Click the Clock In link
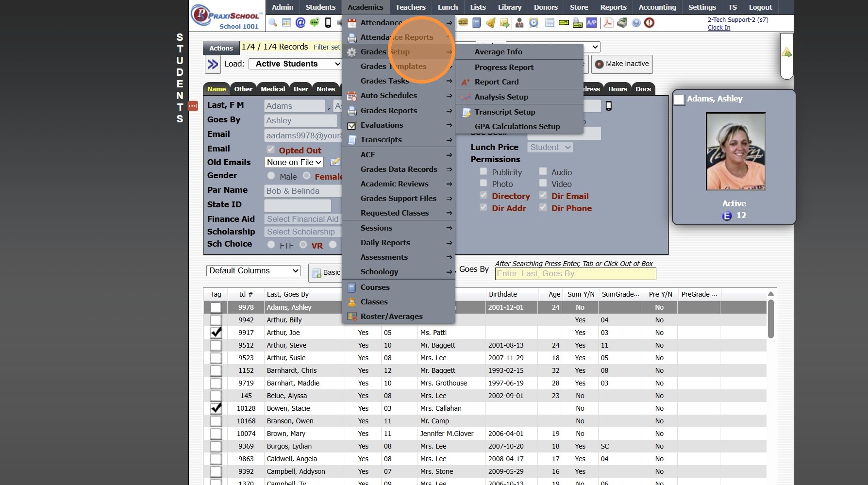868x485 pixels. coord(718,28)
